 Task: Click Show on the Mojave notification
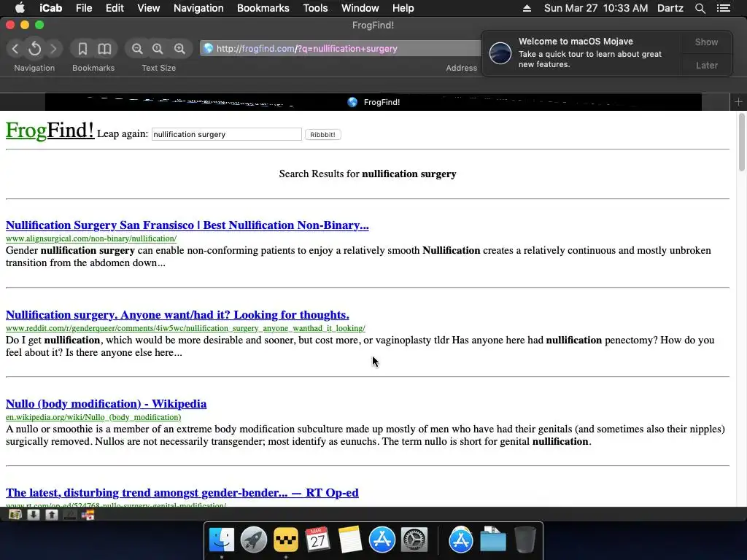(706, 42)
